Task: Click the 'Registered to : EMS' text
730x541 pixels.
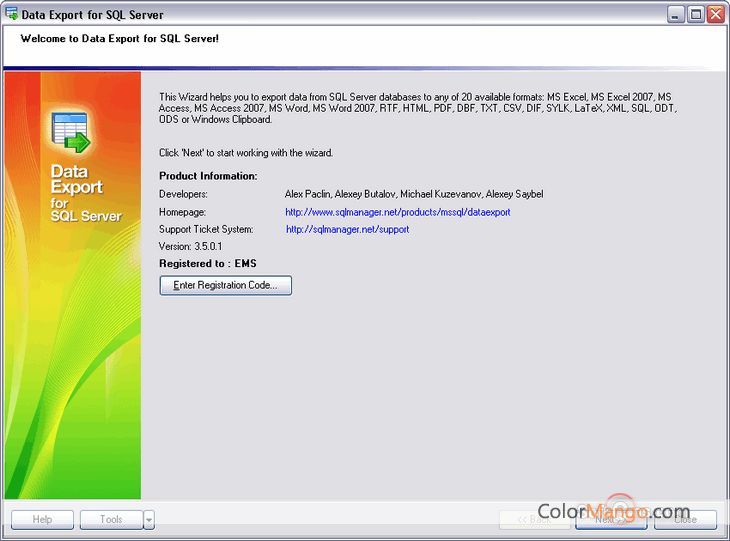Action: [208, 264]
